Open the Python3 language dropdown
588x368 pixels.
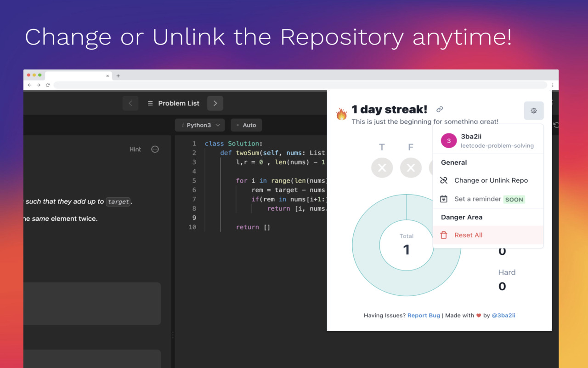click(199, 125)
